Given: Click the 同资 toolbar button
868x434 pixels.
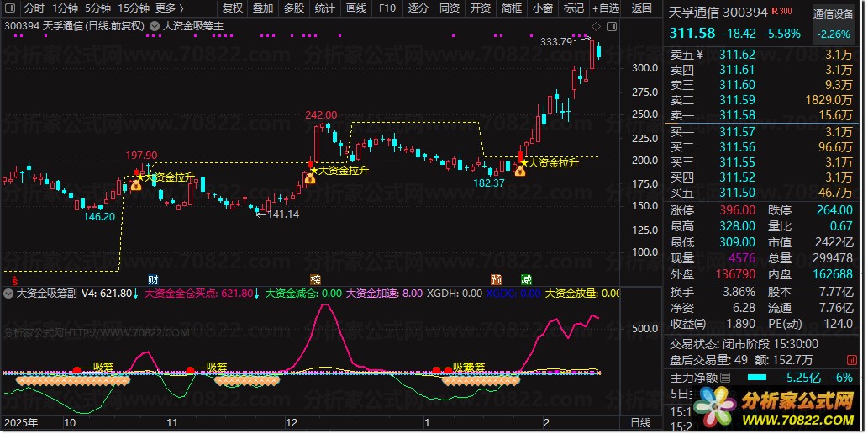Looking at the screenshot, I should point(450,8).
